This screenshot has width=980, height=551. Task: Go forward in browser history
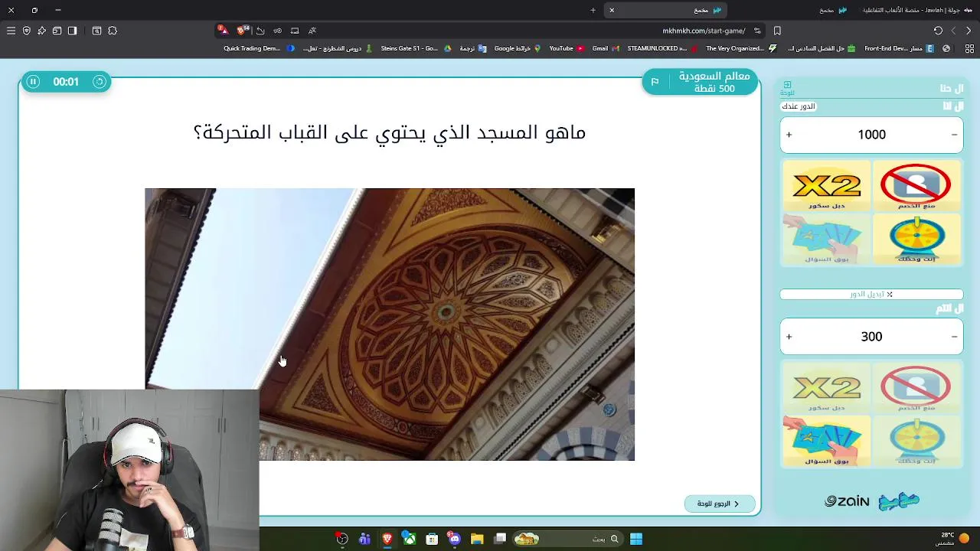[953, 31]
